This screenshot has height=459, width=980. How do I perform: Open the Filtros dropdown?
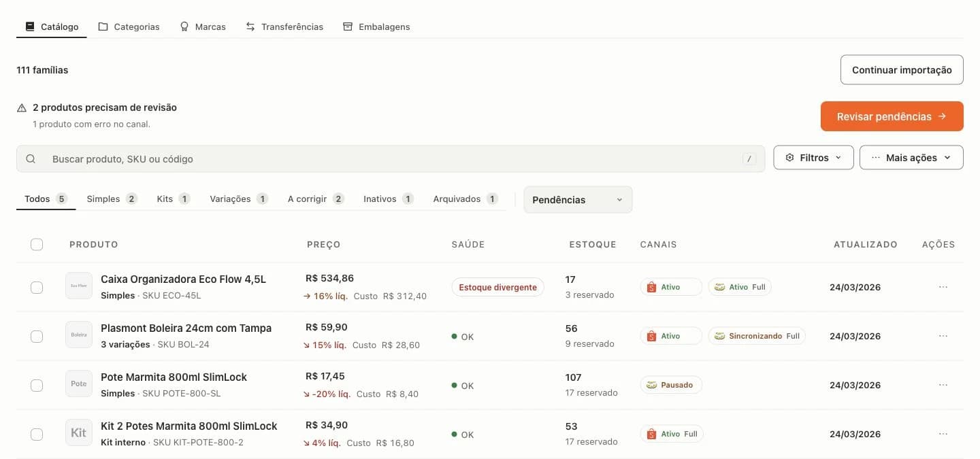coord(813,157)
